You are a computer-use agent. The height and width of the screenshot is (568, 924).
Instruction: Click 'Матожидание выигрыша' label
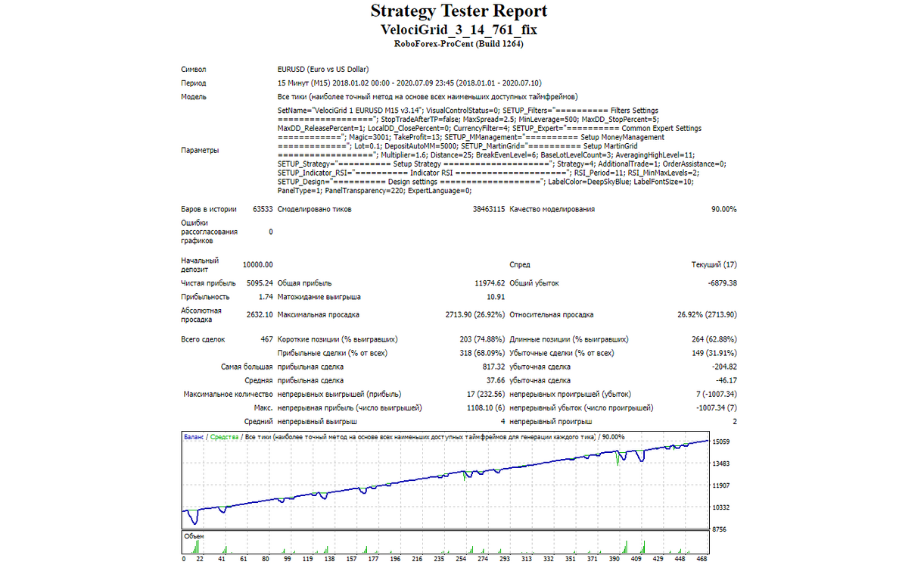point(319,297)
